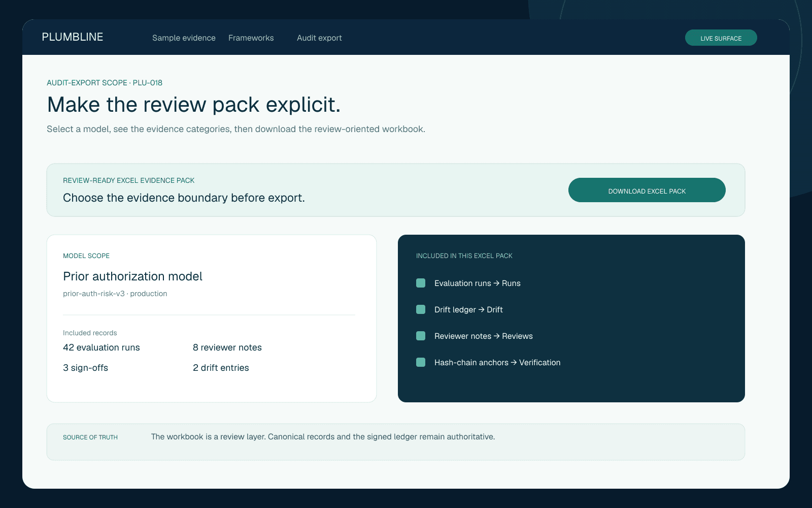Viewport: 812px width, 508px height.
Task: Toggle the Reviewer notes → Reviews checkbox
Action: click(421, 336)
